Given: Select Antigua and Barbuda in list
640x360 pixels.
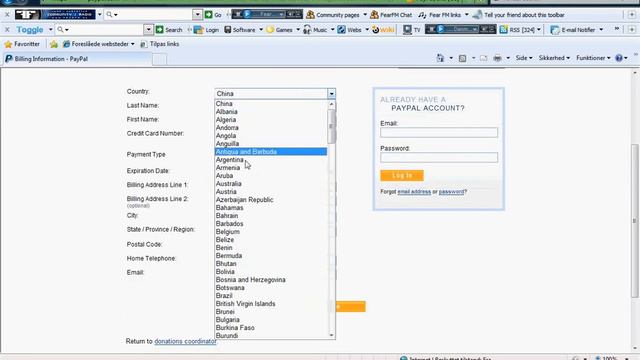Looking at the screenshot, I should coord(271,152).
